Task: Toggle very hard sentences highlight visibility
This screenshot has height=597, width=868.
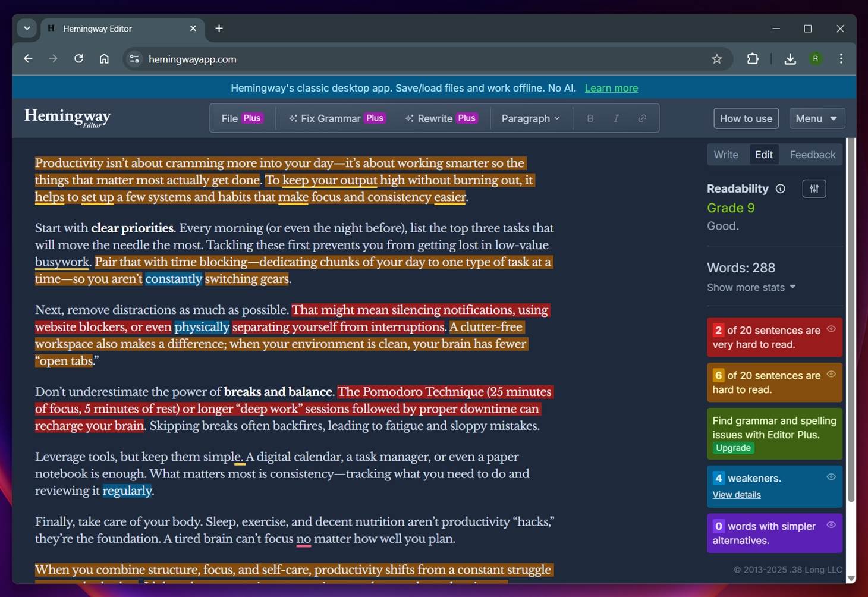Action: tap(831, 329)
